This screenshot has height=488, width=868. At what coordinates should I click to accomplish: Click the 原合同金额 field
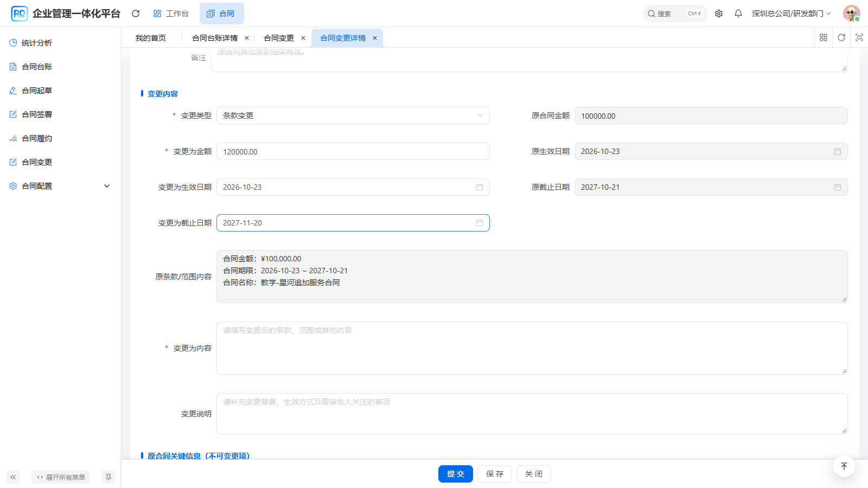[x=711, y=115]
